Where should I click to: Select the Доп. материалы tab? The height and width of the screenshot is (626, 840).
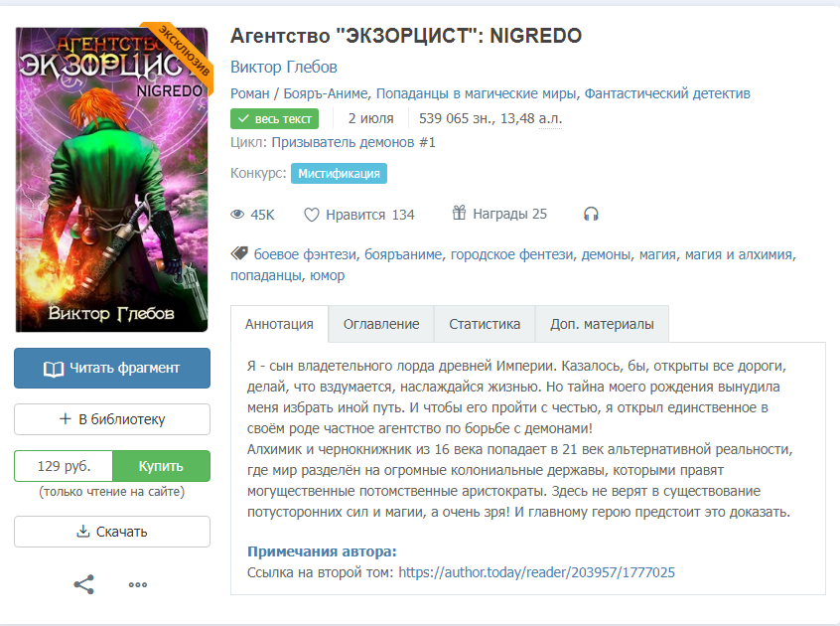[x=602, y=324]
